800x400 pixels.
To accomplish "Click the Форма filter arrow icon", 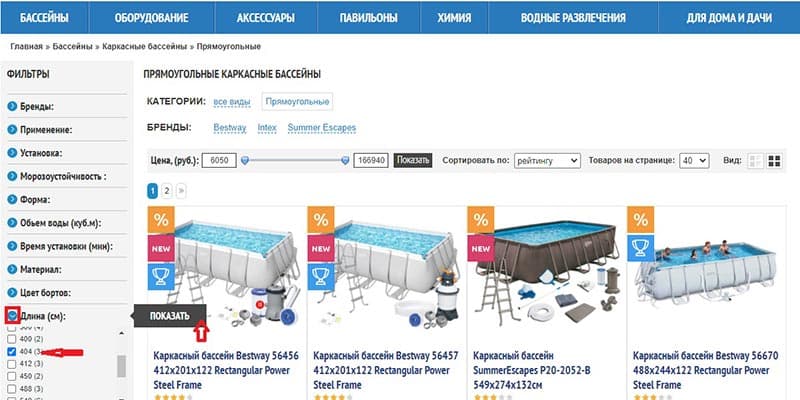I will pyautogui.click(x=12, y=199).
